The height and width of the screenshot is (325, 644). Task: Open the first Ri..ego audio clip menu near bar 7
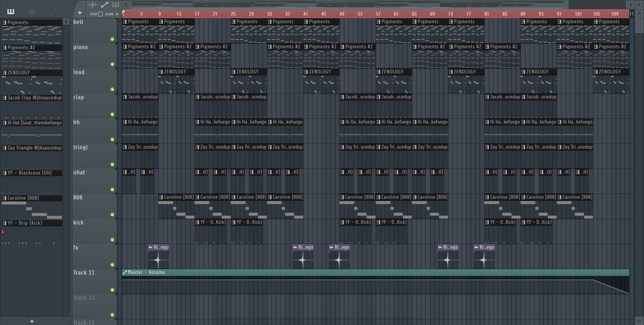tap(150, 247)
